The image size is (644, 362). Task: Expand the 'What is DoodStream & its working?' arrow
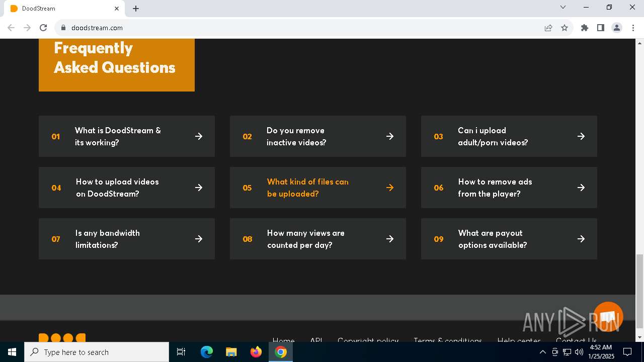pyautogui.click(x=199, y=136)
